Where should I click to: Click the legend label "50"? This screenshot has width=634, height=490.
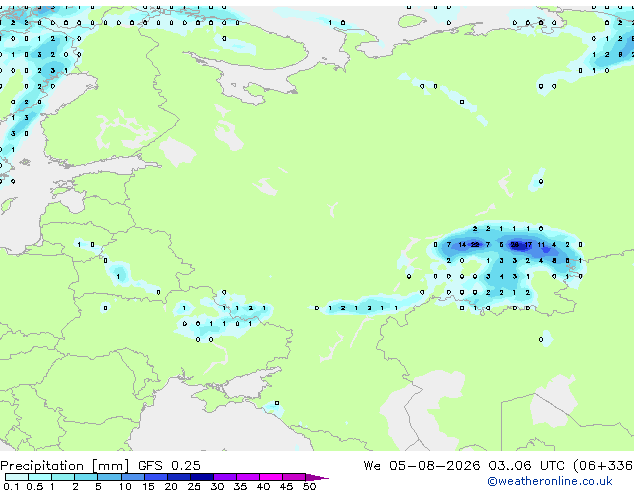click(x=309, y=486)
